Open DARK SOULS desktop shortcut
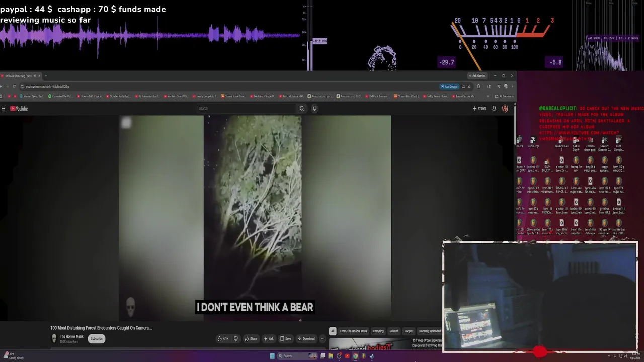 547,165
